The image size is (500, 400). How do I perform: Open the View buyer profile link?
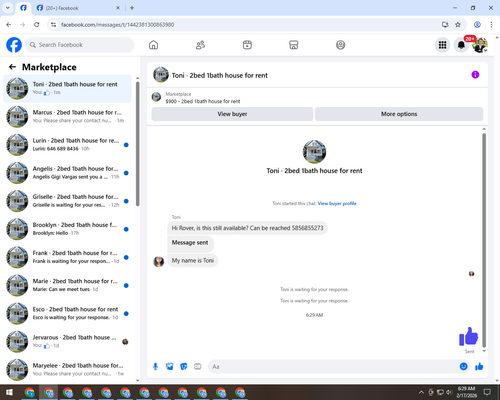337,203
